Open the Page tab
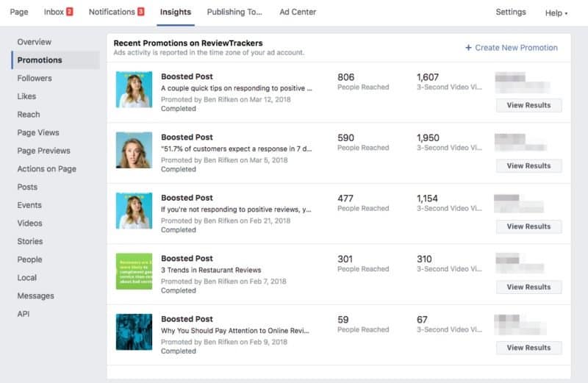This screenshot has width=588, height=383. pos(19,12)
